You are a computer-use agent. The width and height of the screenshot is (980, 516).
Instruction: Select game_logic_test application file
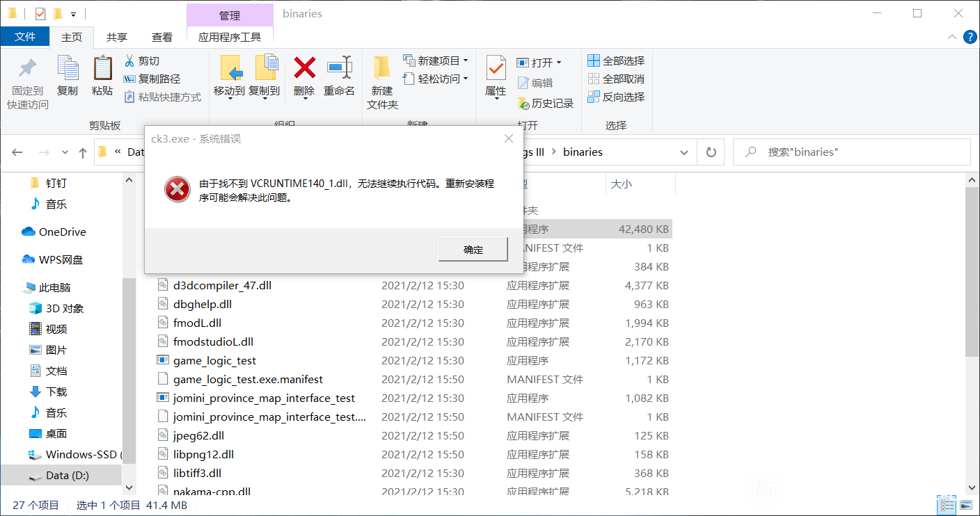(214, 360)
